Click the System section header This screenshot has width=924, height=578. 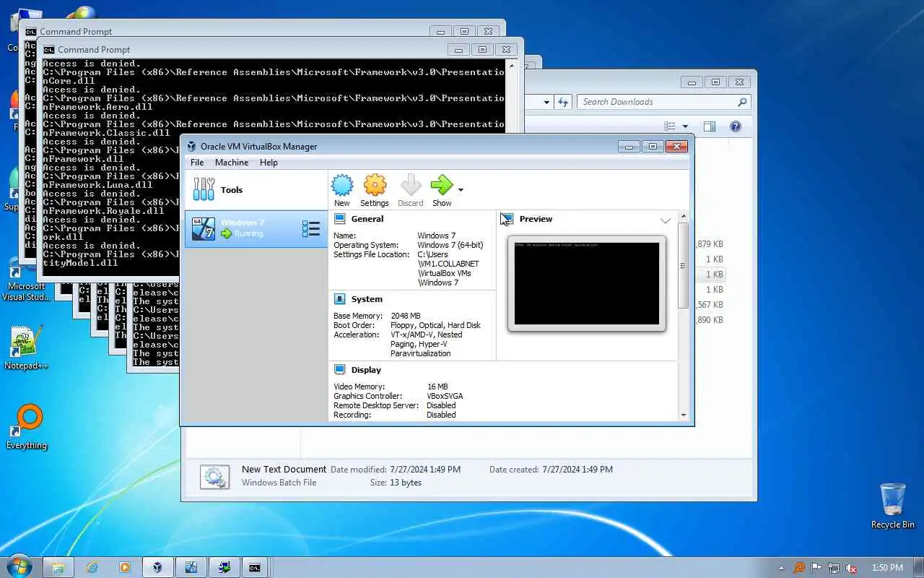(367, 299)
